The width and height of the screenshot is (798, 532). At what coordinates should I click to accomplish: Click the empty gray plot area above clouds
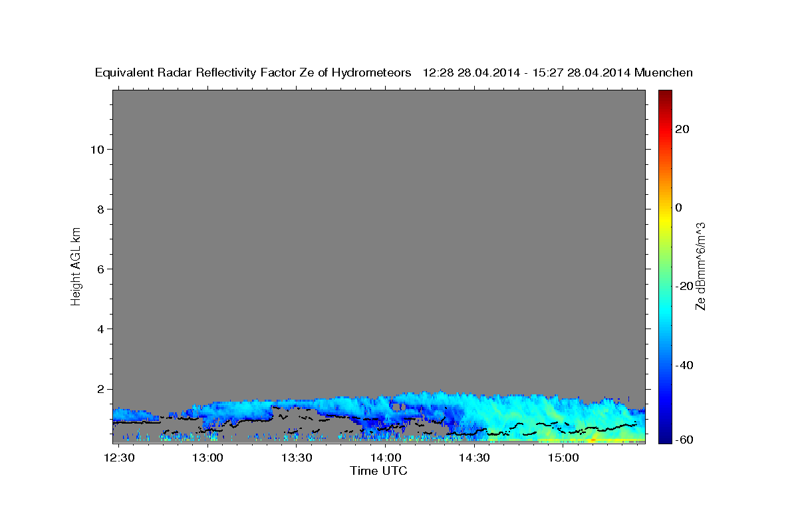point(378,239)
